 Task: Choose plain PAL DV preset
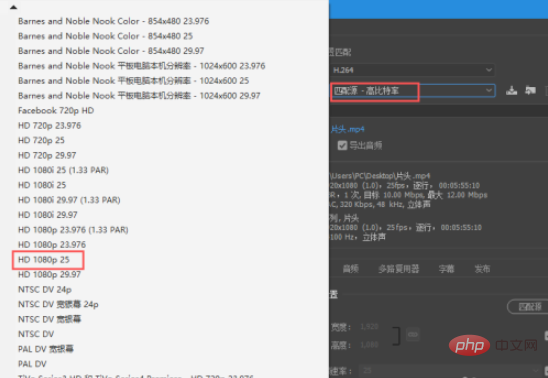tap(32, 364)
